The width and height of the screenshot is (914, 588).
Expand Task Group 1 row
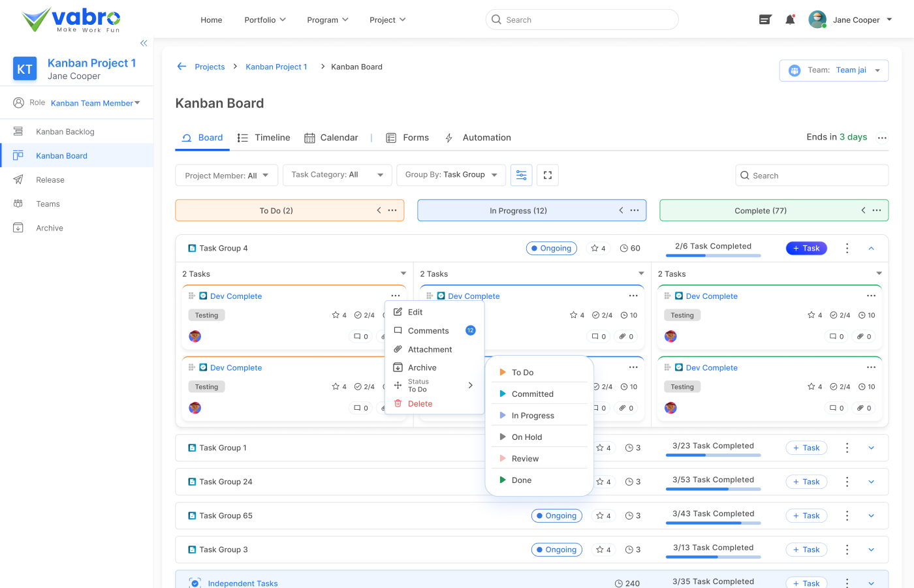pyautogui.click(x=871, y=448)
